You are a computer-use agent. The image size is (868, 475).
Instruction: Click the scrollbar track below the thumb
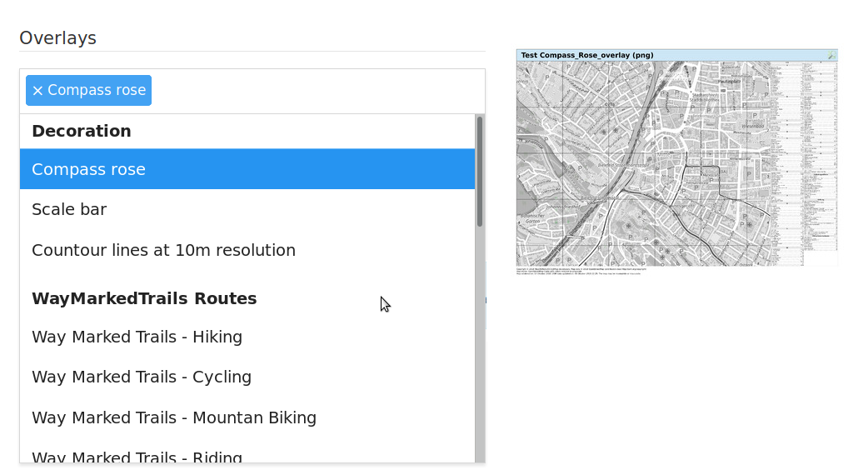coord(480,343)
